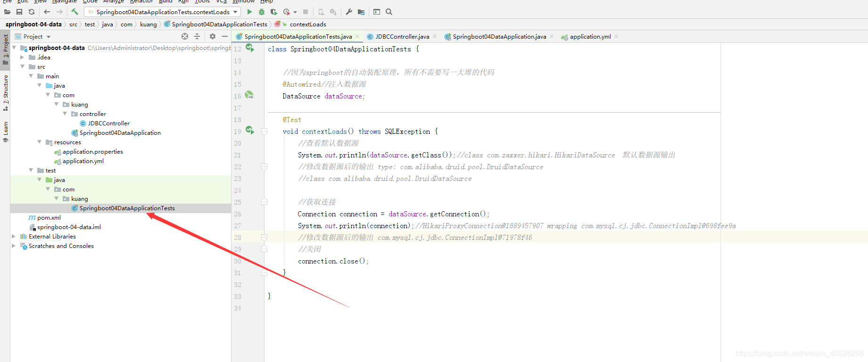
Task: Toggle code folding marker on line 19
Action: point(265,132)
